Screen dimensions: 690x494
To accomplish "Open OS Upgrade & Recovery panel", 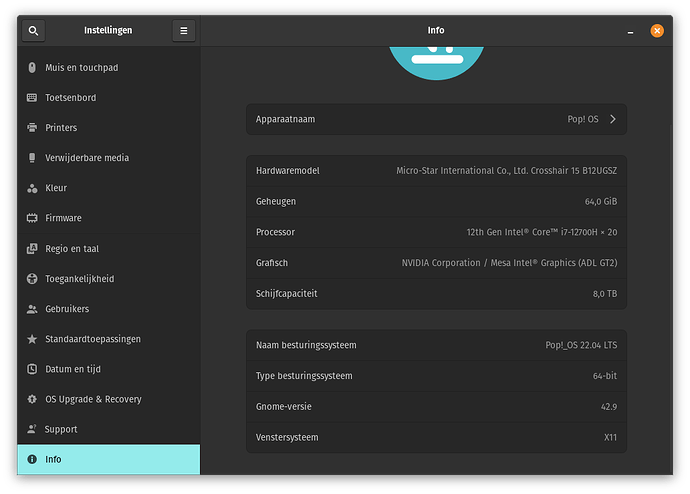I will click(109, 399).
